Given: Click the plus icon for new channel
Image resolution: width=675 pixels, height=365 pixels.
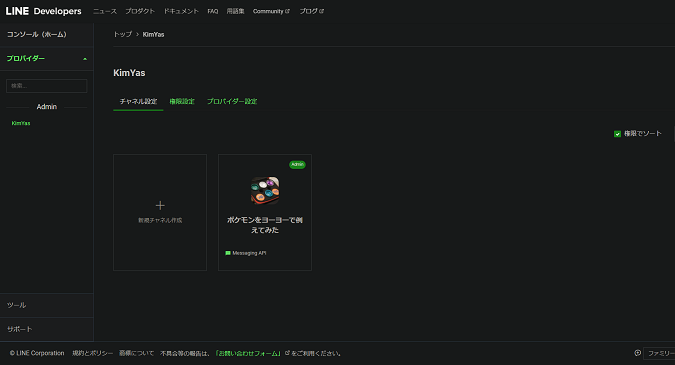Looking at the screenshot, I should (160, 205).
